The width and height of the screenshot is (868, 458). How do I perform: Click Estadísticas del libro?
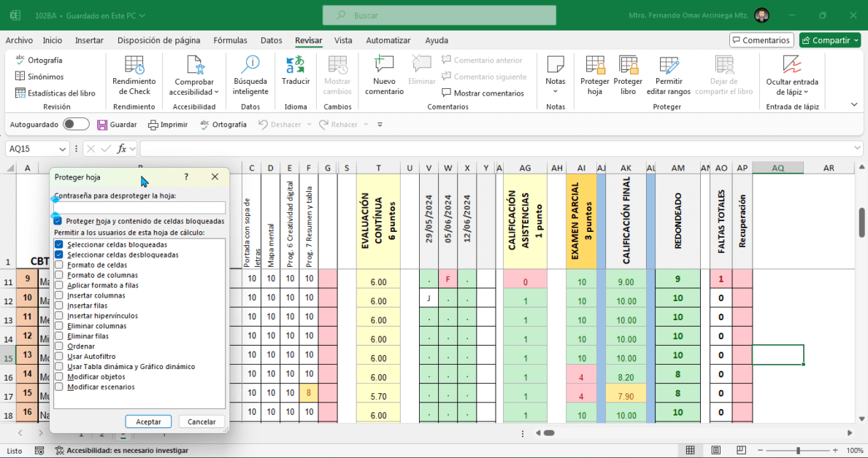click(55, 93)
